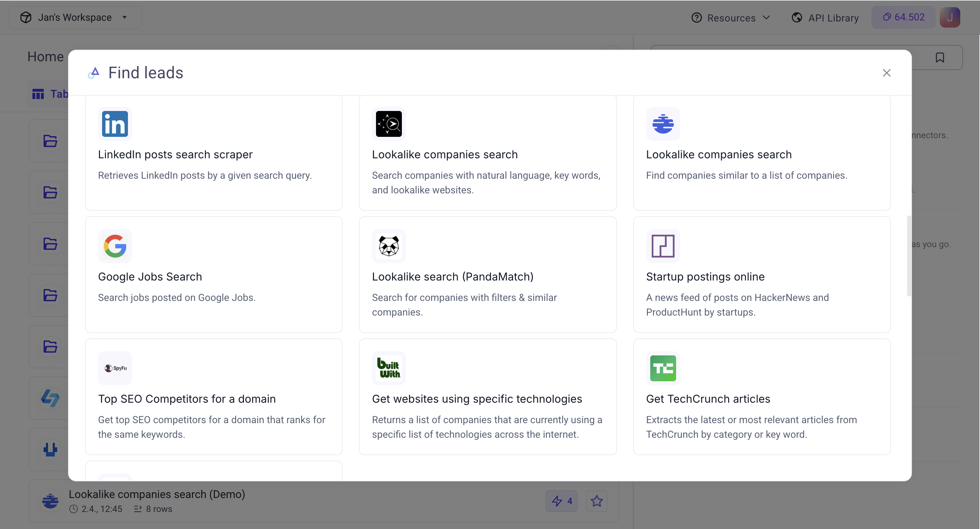Image resolution: width=980 pixels, height=529 pixels.
Task: Open Startup postings online icon
Action: (663, 246)
